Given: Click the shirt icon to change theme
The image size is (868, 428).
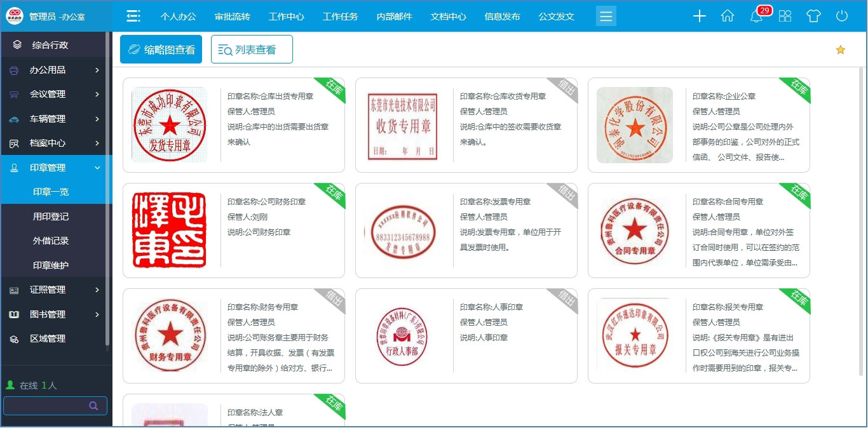Looking at the screenshot, I should tap(813, 17).
